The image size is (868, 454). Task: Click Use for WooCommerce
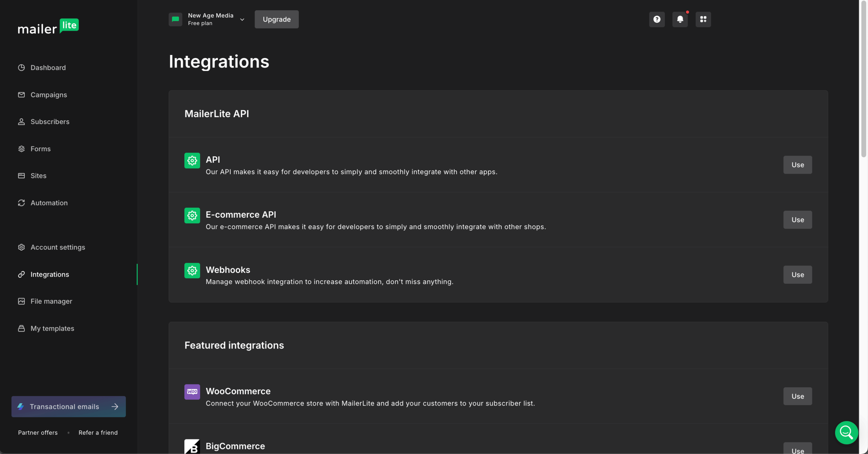(797, 396)
